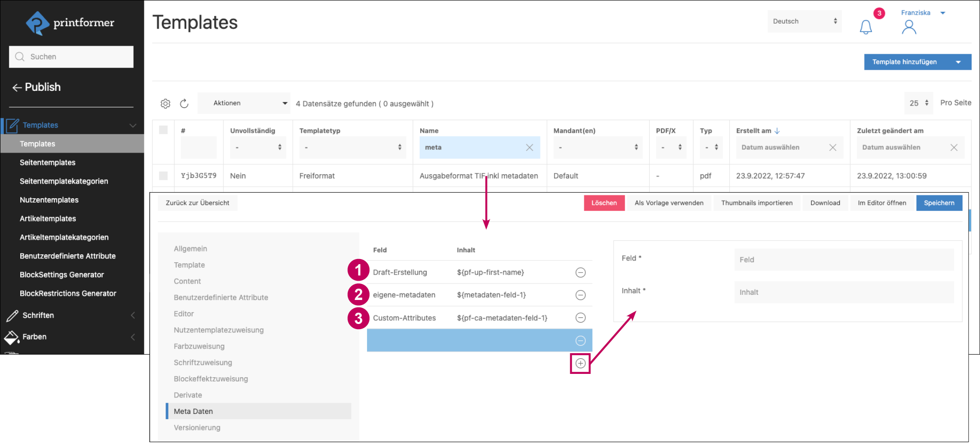Switch to the Versionierung section
Image resolution: width=980 pixels, height=445 pixels.
(x=197, y=428)
